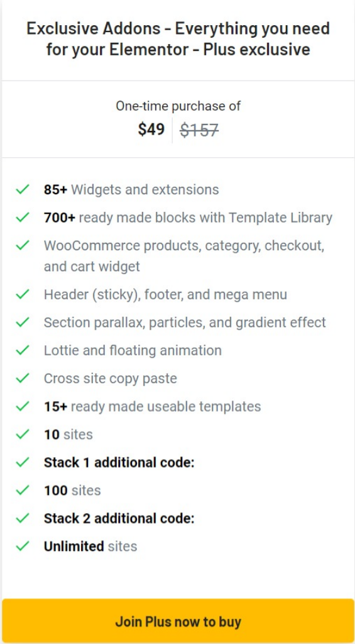The image size is (355, 644).
Task: Click the checkmark next to 100 sites
Action: [x=22, y=490]
